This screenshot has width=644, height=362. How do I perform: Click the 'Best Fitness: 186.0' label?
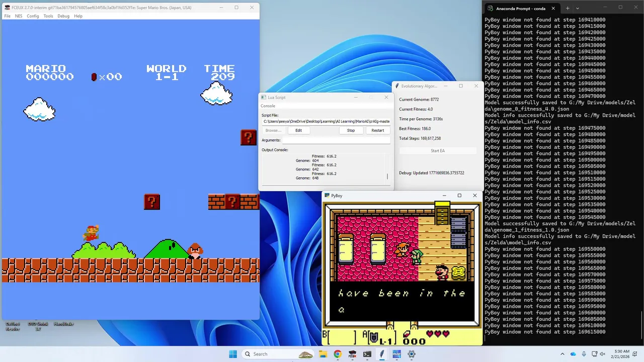click(x=415, y=128)
